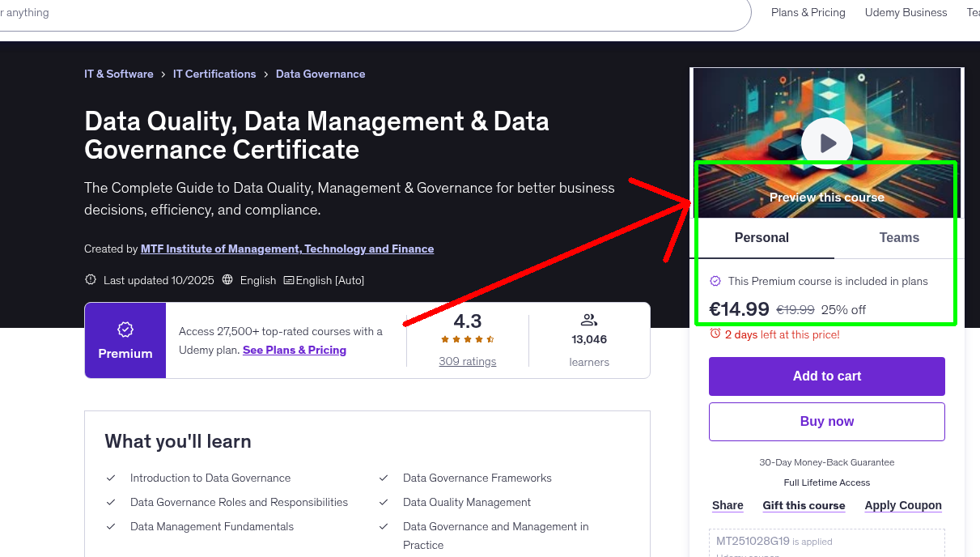
Task: Switch to the Teams tab
Action: 899,237
